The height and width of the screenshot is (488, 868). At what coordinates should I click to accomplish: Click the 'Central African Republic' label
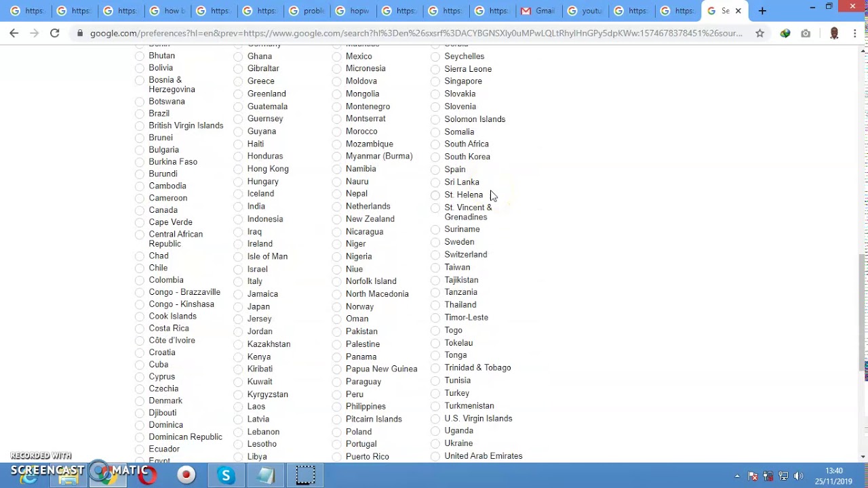coord(176,239)
